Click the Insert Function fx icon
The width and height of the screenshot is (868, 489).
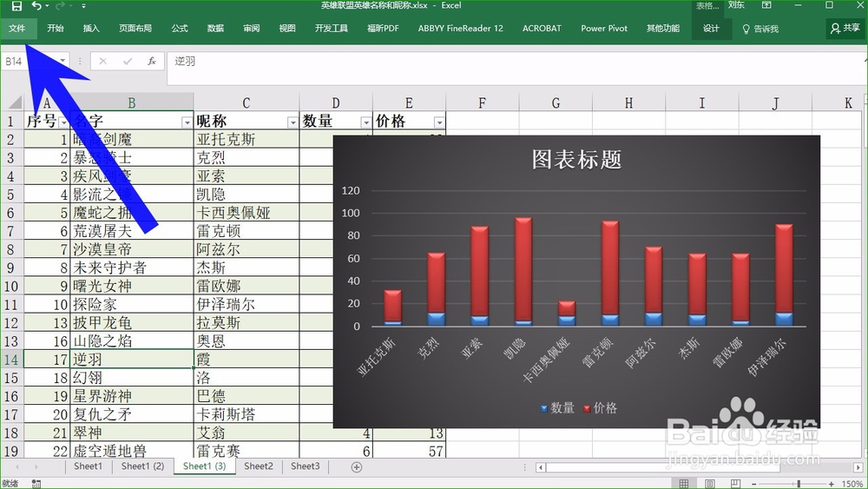click(x=151, y=61)
